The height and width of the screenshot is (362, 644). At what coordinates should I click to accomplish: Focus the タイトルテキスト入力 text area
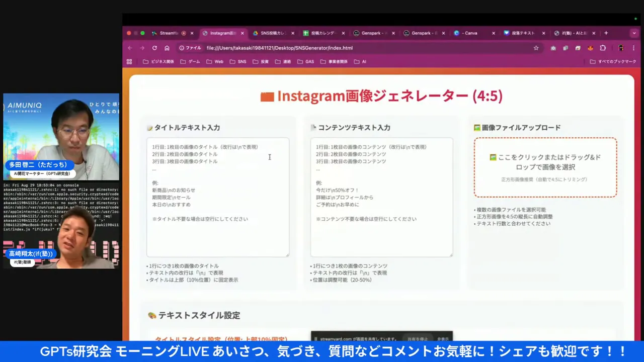tap(217, 197)
